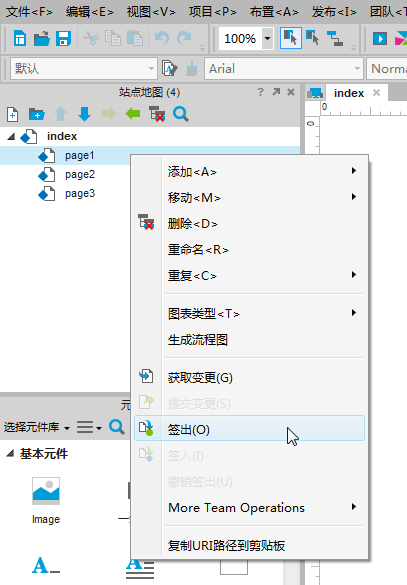Switch to the index page tab
Viewport: 407px width, 585px height.
(x=348, y=93)
